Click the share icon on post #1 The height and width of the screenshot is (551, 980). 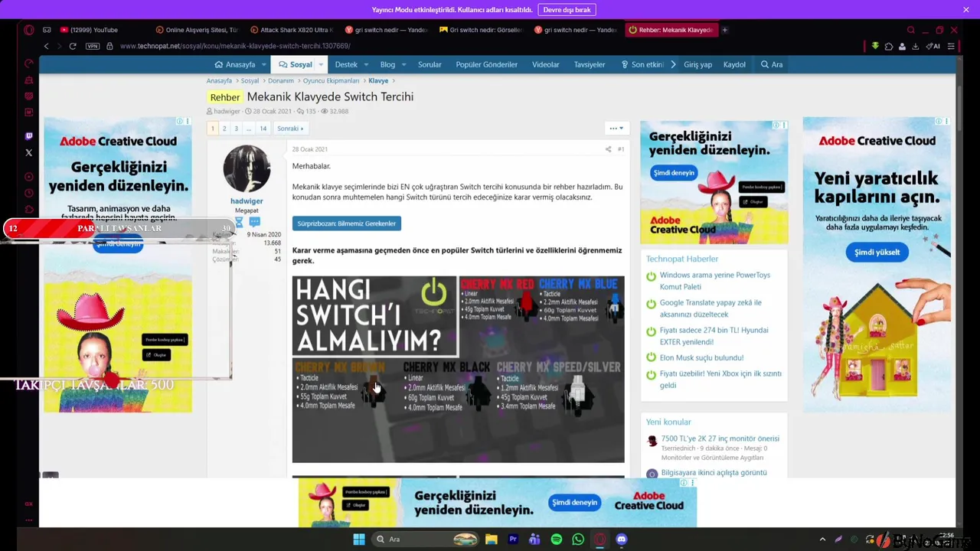pyautogui.click(x=608, y=149)
